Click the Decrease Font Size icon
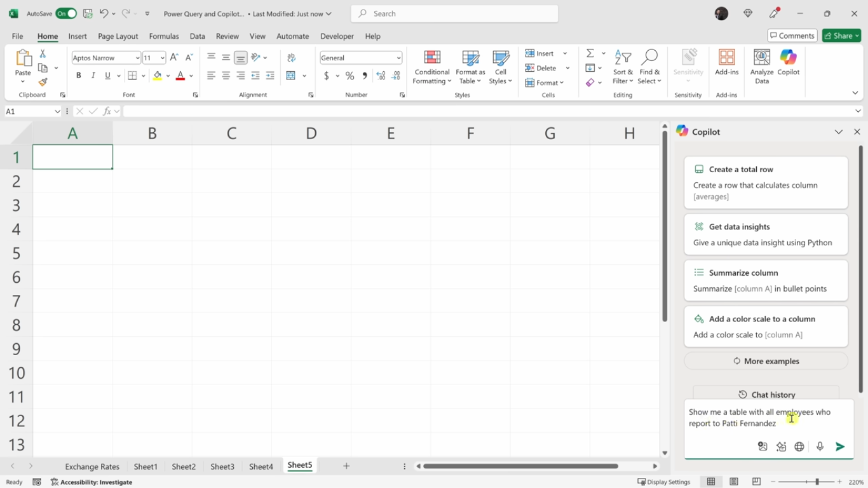 (189, 58)
